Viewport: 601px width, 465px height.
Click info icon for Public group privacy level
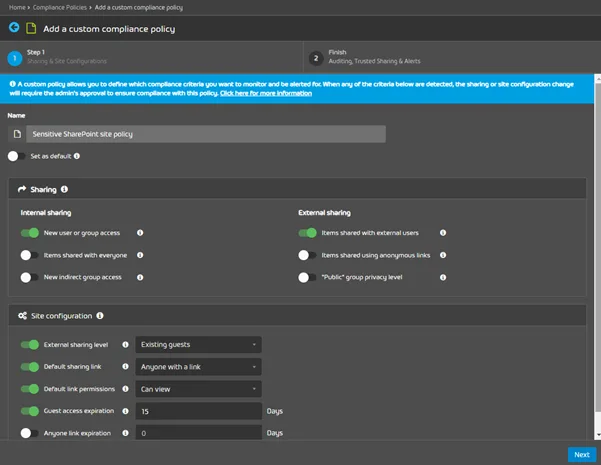443,277
